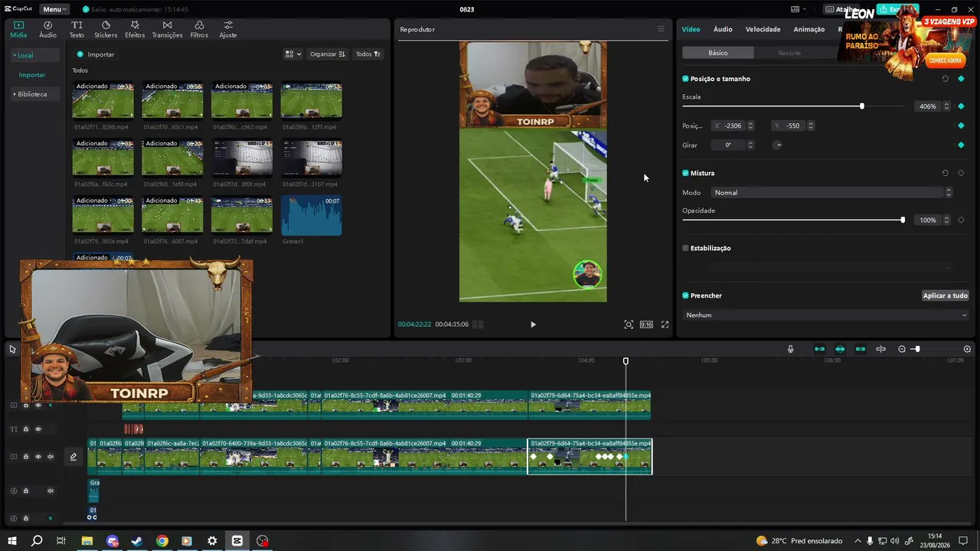
Task: Change the 9:16 aspect ratio setting
Action: [646, 324]
